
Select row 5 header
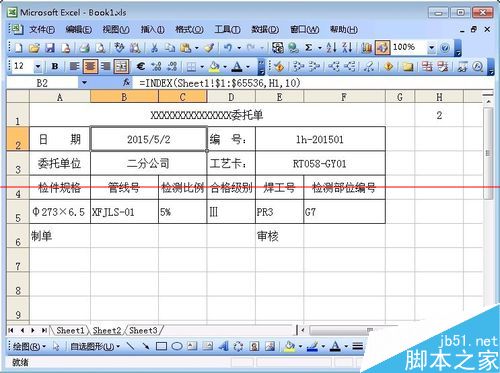18,212
